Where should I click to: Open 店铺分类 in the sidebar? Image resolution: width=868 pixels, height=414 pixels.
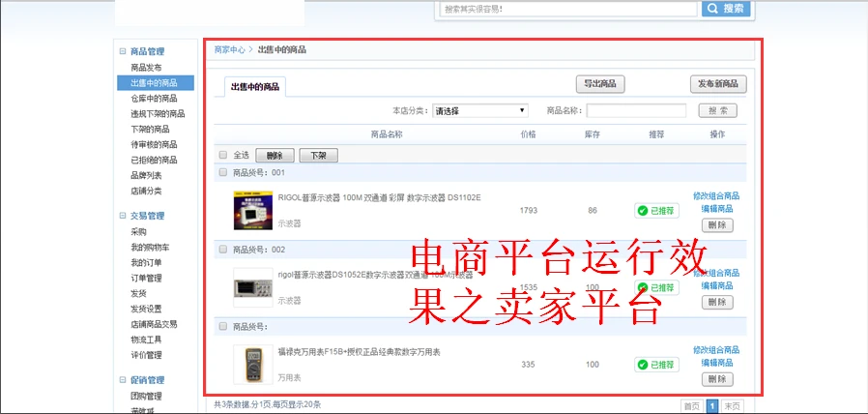(x=146, y=192)
